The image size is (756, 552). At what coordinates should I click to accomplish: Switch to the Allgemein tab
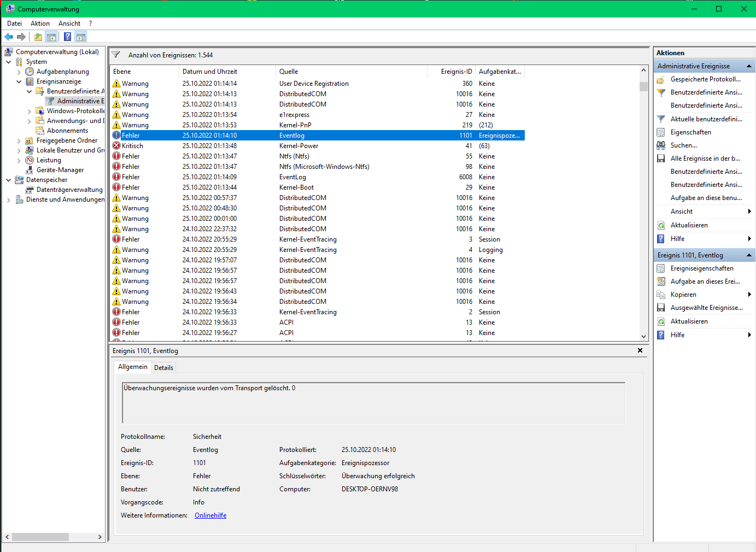pyautogui.click(x=133, y=367)
